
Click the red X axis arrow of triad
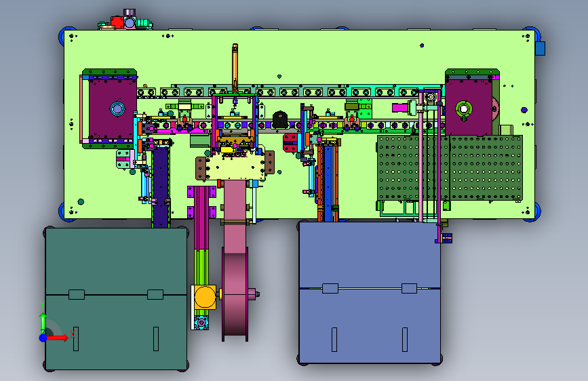pyautogui.click(x=58, y=338)
